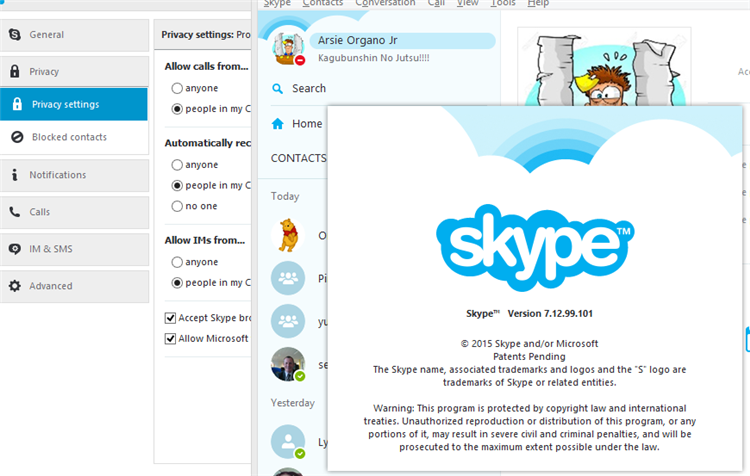Viewport: 750px width, 476px height.
Task: Click the 'Allow calls from...' heading
Action: click(x=207, y=66)
